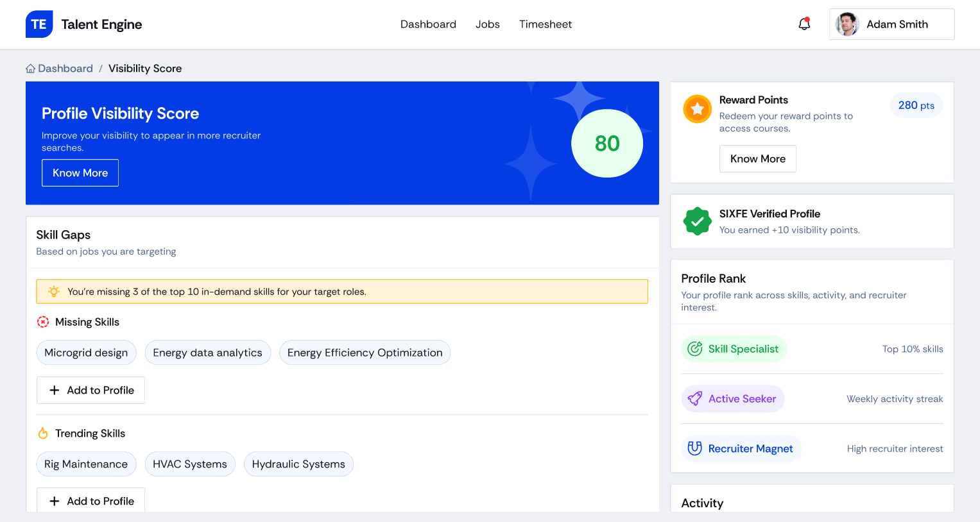Click the rocket icon in Active Seeker badge
This screenshot has height=522, width=980.
tap(695, 399)
